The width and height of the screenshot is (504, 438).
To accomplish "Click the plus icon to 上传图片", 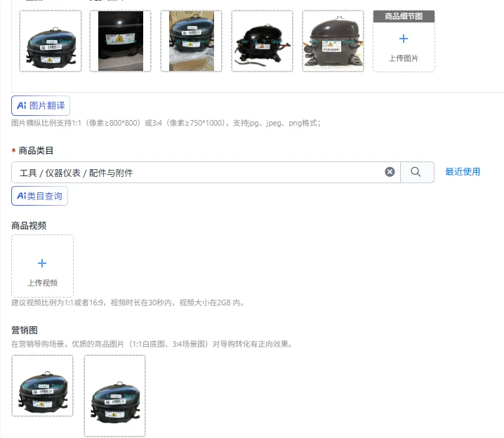I will (404, 39).
